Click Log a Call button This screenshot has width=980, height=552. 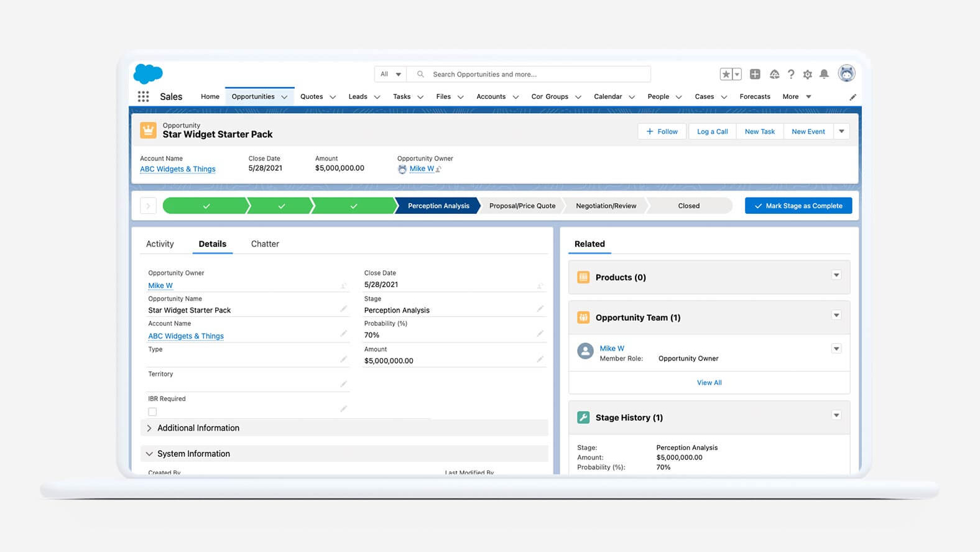coord(713,131)
